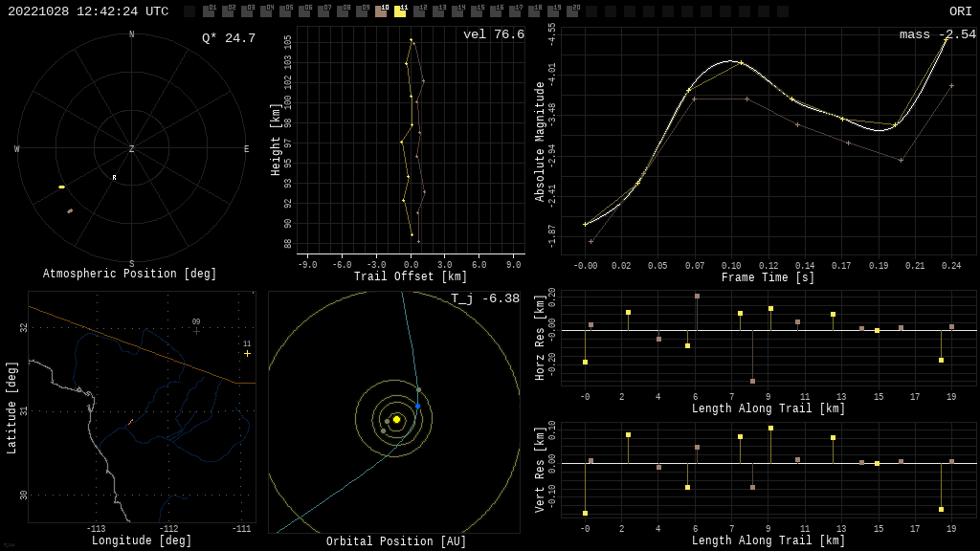Click the Orbital Position [AU] caption

click(x=396, y=541)
